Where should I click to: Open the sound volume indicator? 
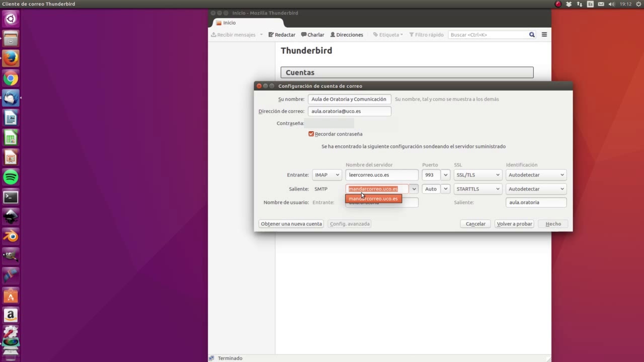(x=611, y=4)
